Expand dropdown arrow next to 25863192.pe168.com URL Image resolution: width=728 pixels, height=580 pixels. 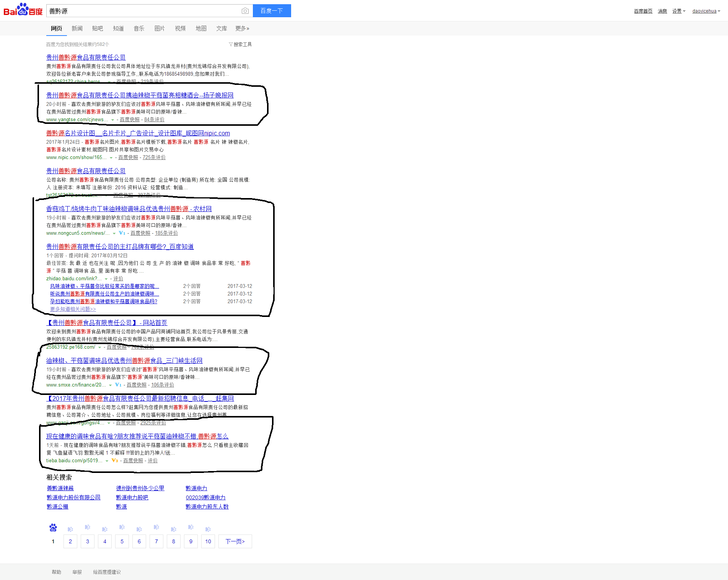(99, 348)
